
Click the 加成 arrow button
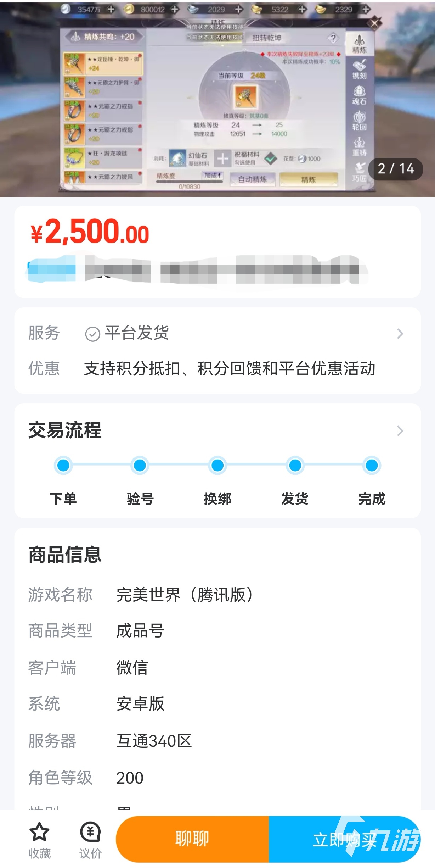tap(213, 176)
